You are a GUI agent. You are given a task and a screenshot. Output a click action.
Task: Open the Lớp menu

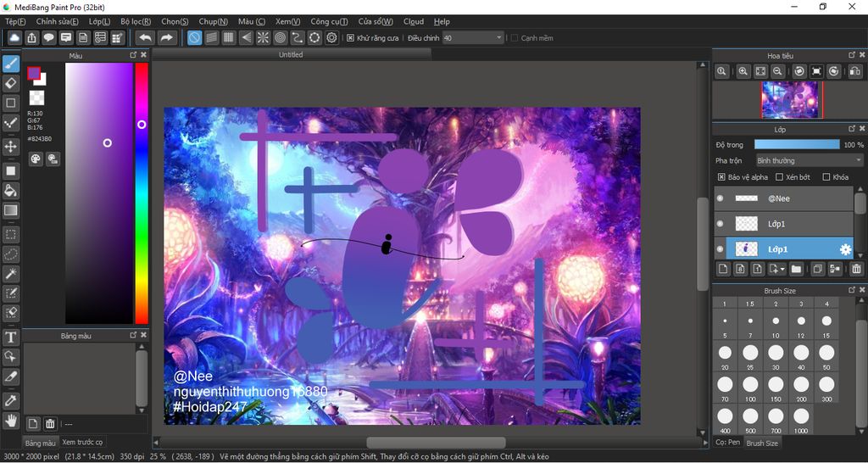coord(100,21)
